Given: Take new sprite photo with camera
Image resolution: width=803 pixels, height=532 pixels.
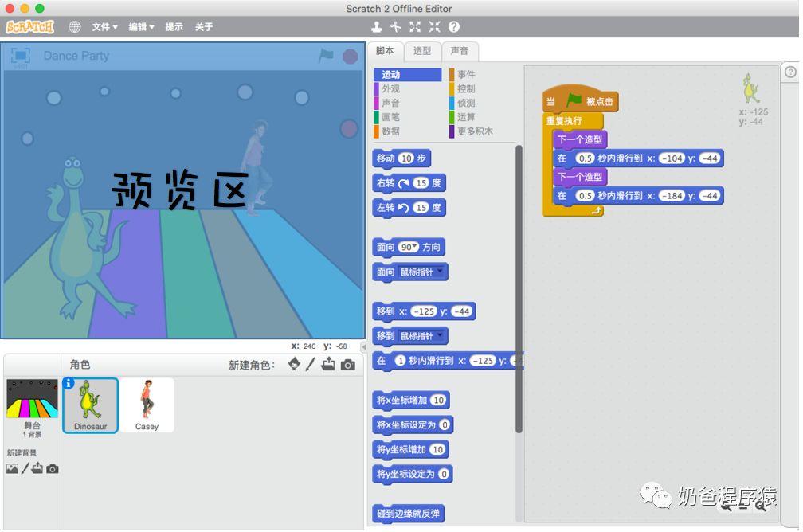Looking at the screenshot, I should (348, 365).
